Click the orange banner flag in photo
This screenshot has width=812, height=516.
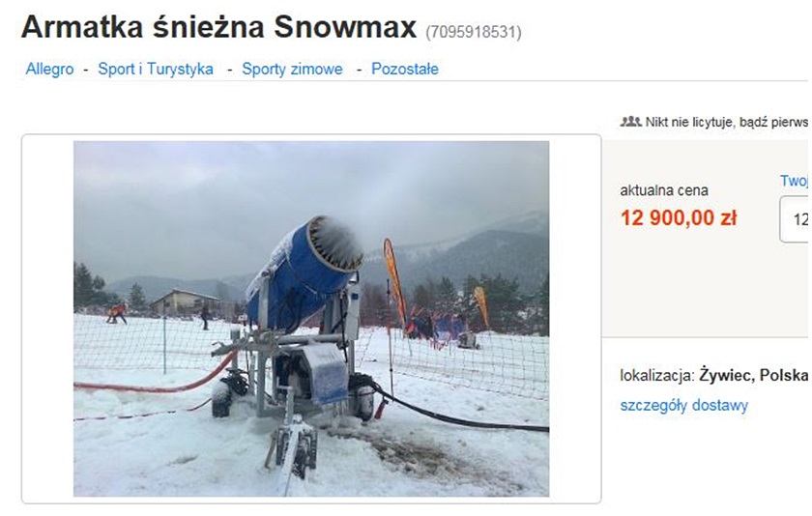tap(394, 279)
